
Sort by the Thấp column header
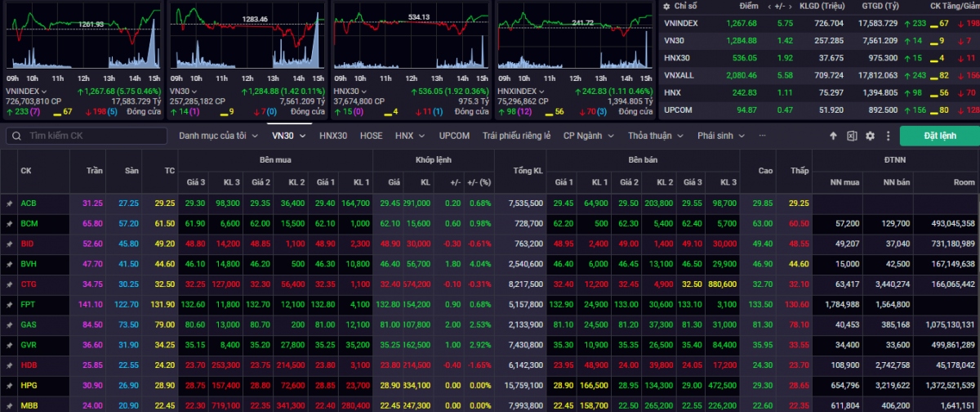[x=800, y=171]
